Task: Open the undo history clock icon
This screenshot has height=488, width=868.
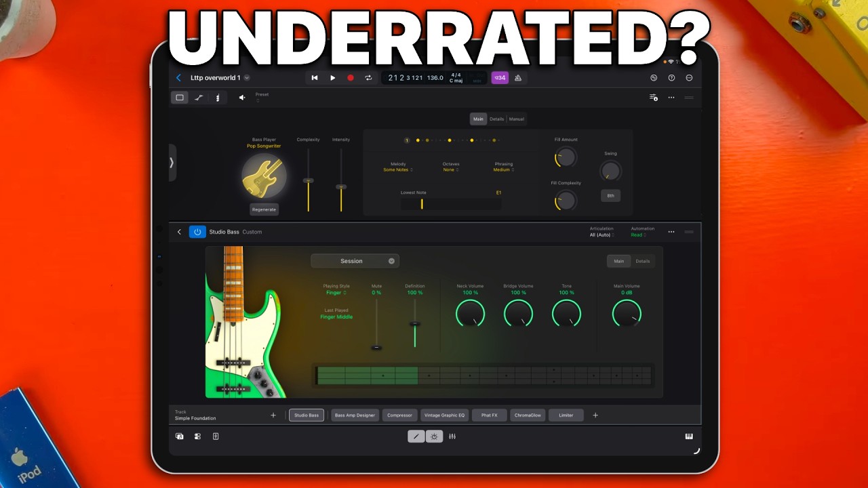Action: tap(654, 78)
